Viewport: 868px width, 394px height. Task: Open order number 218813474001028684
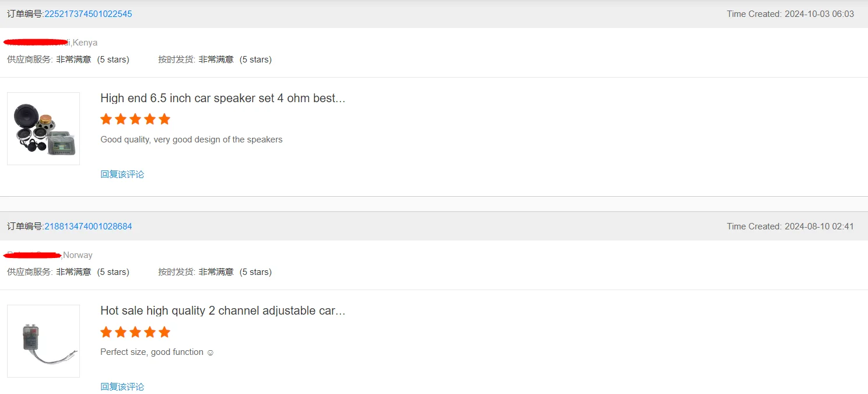(x=88, y=226)
